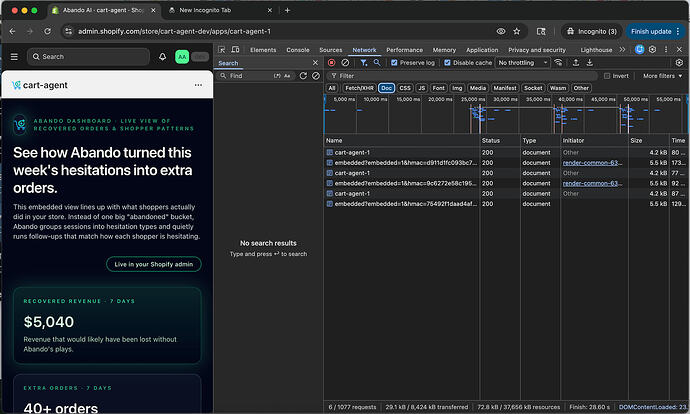Toggle the device toolbar icon
This screenshot has height=414, width=690.
click(235, 50)
